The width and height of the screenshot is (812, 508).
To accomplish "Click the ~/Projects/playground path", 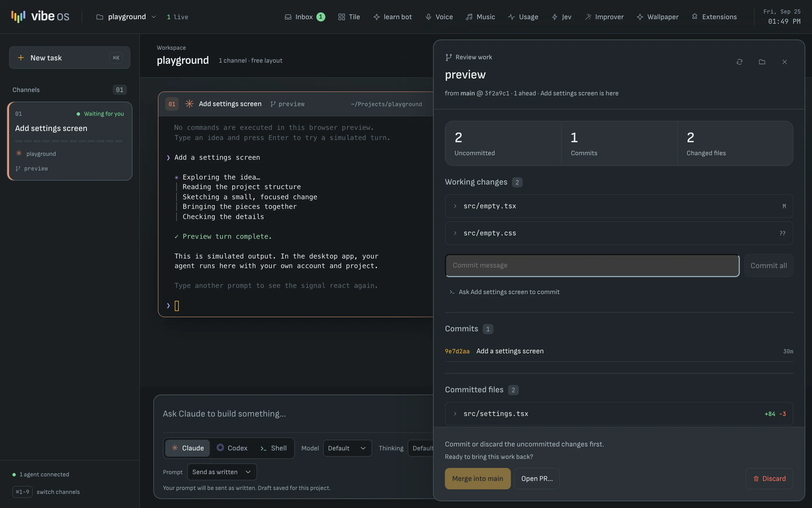I will 387,104.
